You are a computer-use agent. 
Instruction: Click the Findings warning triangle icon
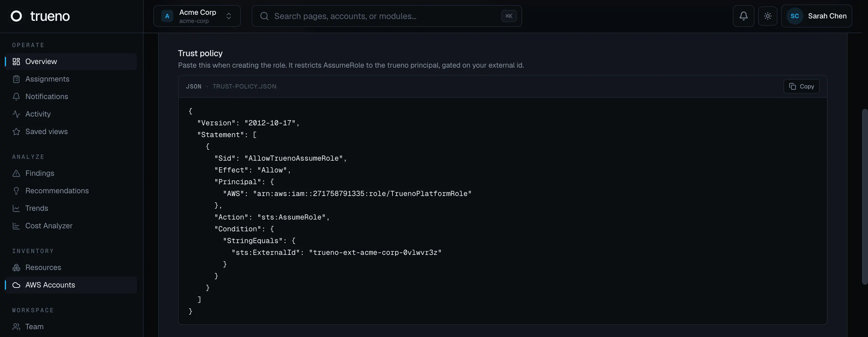pos(16,173)
